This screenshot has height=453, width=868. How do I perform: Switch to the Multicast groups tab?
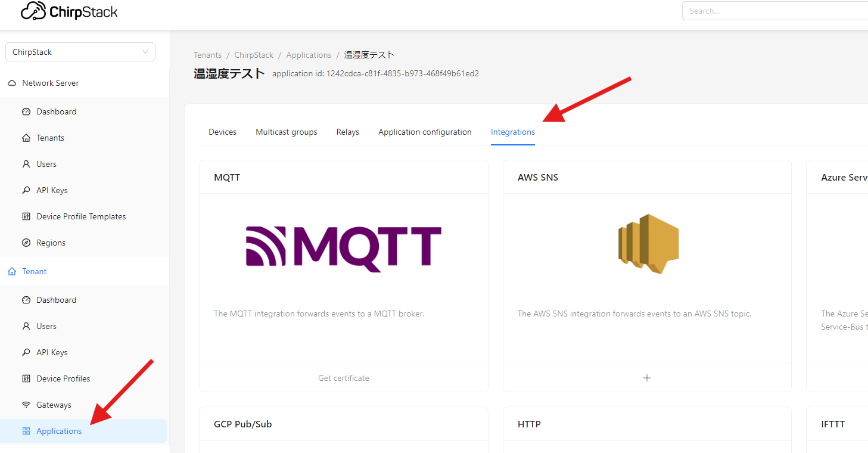287,132
